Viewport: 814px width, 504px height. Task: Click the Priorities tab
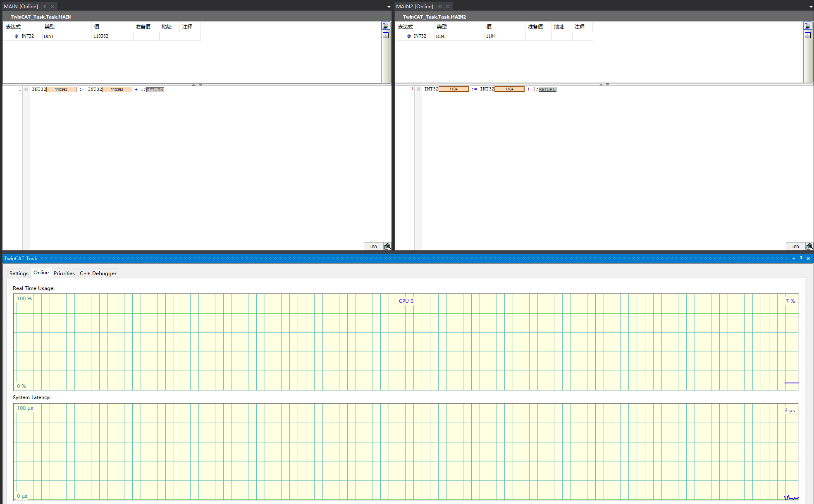64,273
